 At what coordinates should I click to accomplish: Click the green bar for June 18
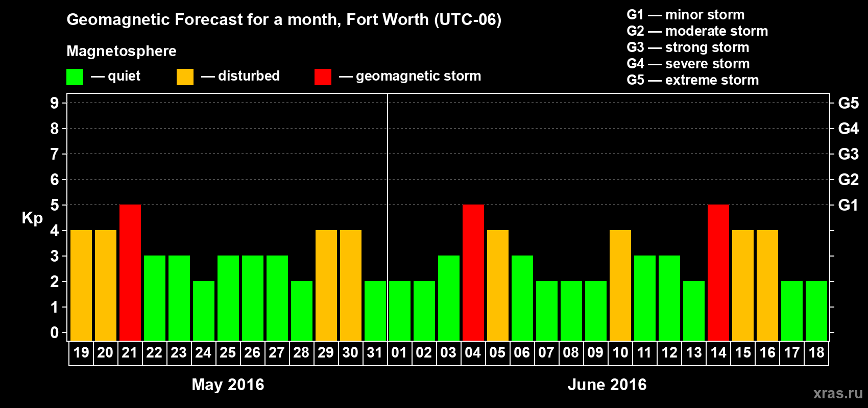816,311
